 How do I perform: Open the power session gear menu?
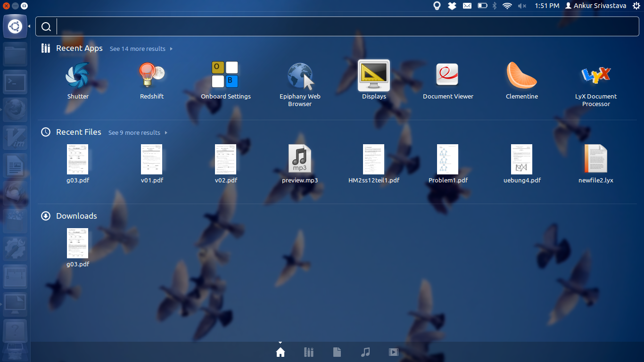pos(636,6)
